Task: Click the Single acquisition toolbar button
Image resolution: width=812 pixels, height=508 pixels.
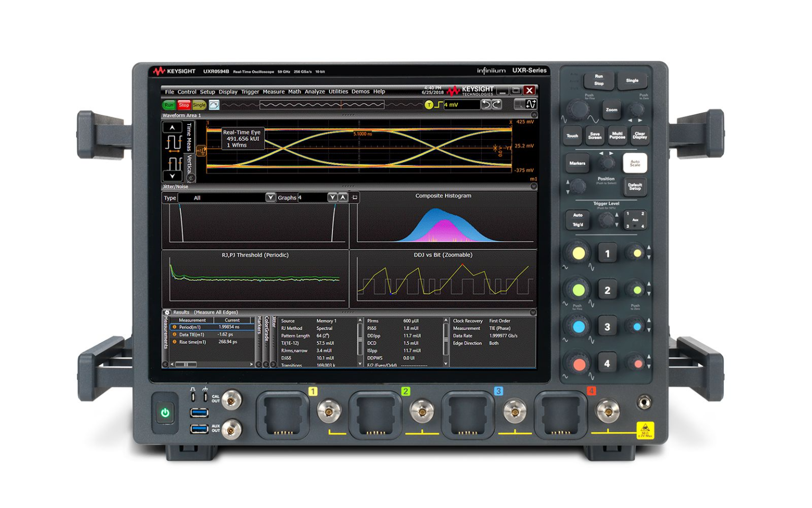Action: (x=199, y=105)
